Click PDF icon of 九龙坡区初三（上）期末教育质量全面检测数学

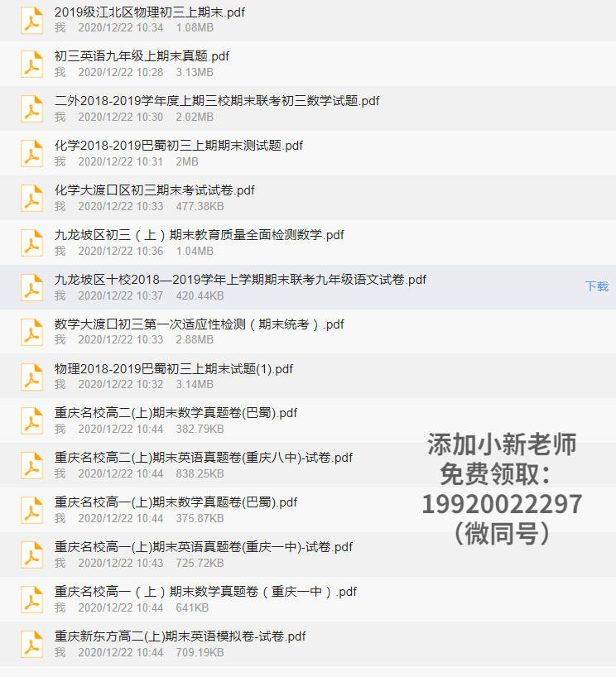[32, 243]
